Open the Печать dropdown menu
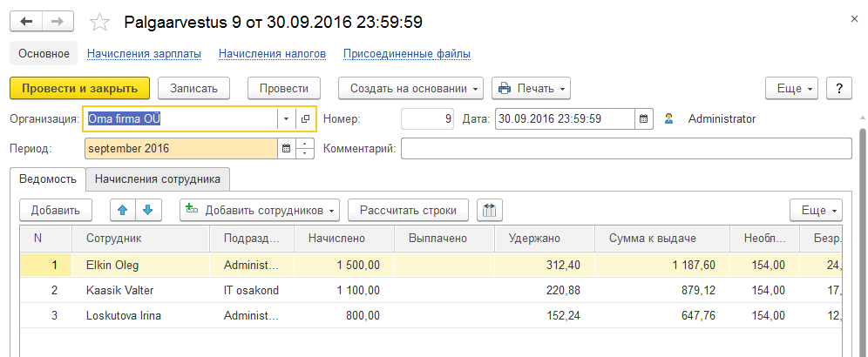 [531, 89]
